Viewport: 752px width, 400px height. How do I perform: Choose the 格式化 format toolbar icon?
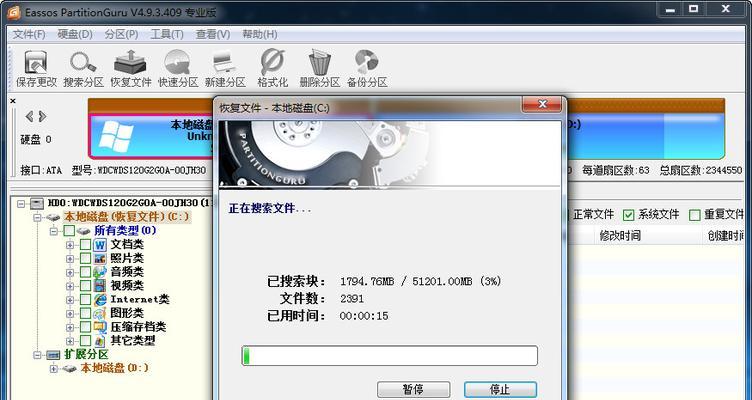click(x=272, y=69)
